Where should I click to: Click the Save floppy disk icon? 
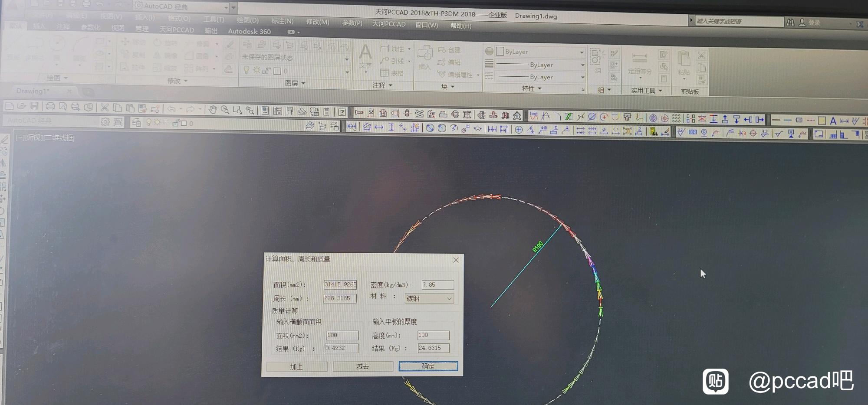point(34,106)
